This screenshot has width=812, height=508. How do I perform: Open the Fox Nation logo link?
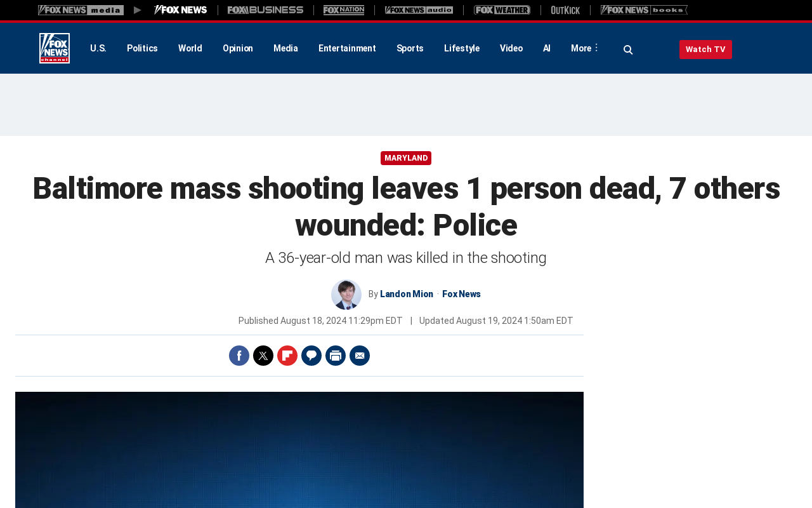pos(344,10)
